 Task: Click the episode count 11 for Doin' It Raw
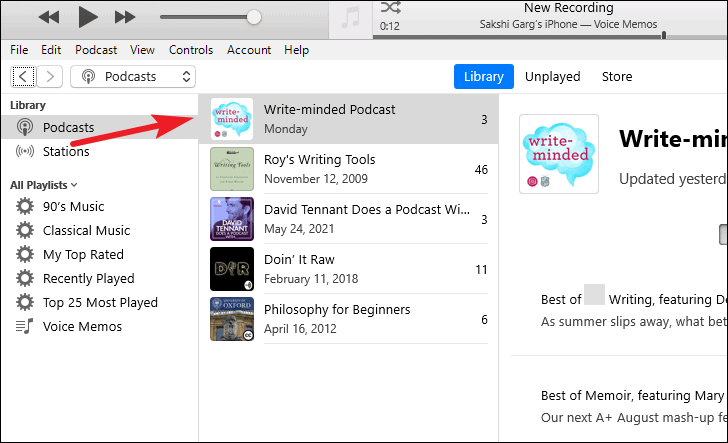click(x=481, y=269)
